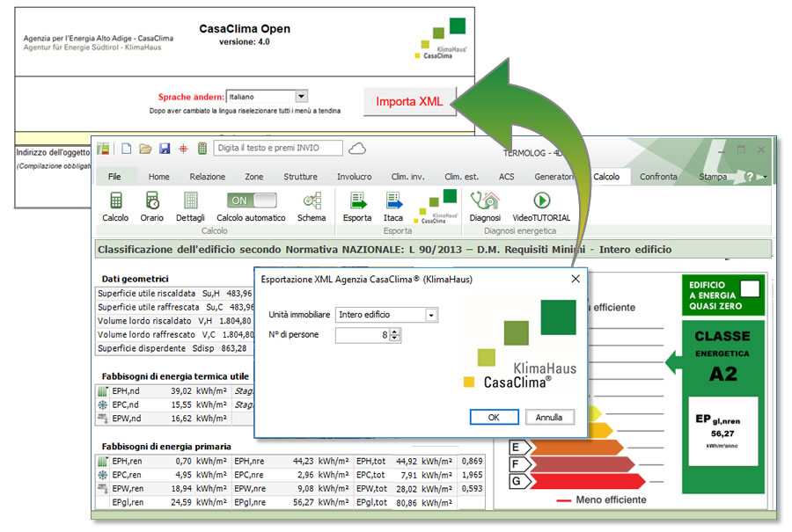The image size is (792, 532).
Task: Launch the VideoTUTORIAL play icon
Action: coord(541,201)
